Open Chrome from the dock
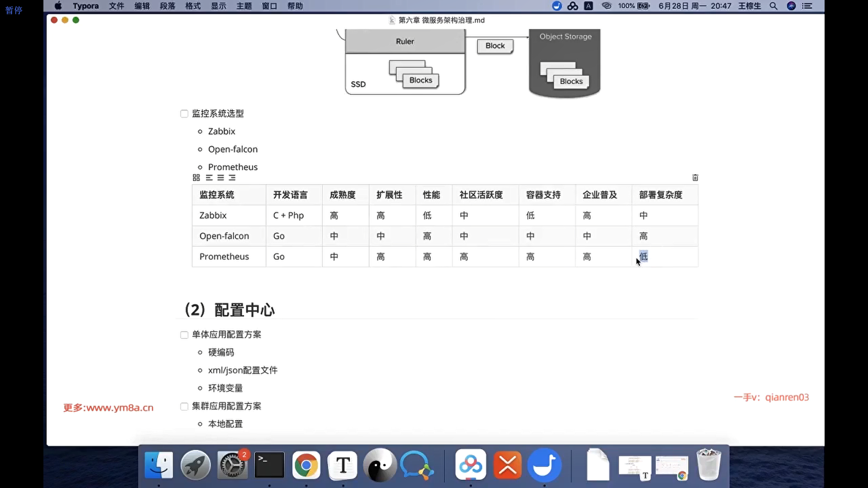The height and width of the screenshot is (488, 868). pyautogui.click(x=306, y=465)
